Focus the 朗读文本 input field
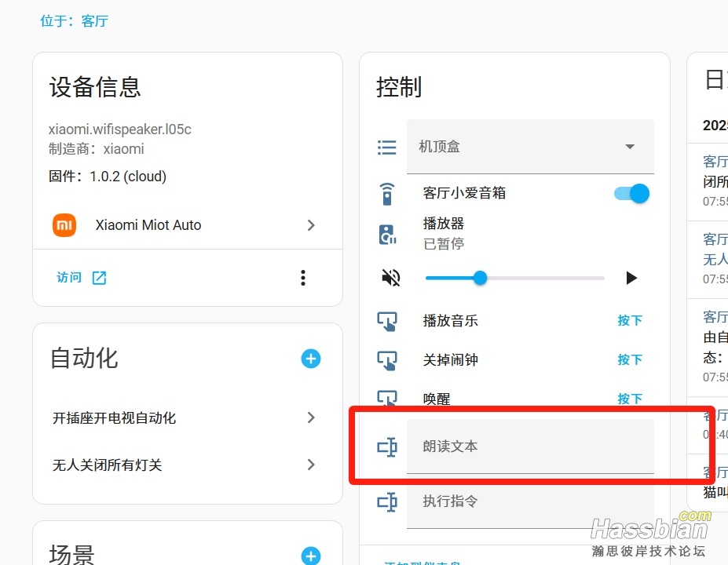The height and width of the screenshot is (565, 728). 530,447
